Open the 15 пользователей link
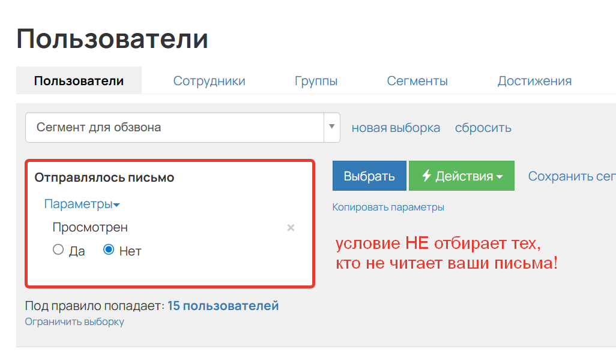The height and width of the screenshot is (364, 616). click(223, 306)
